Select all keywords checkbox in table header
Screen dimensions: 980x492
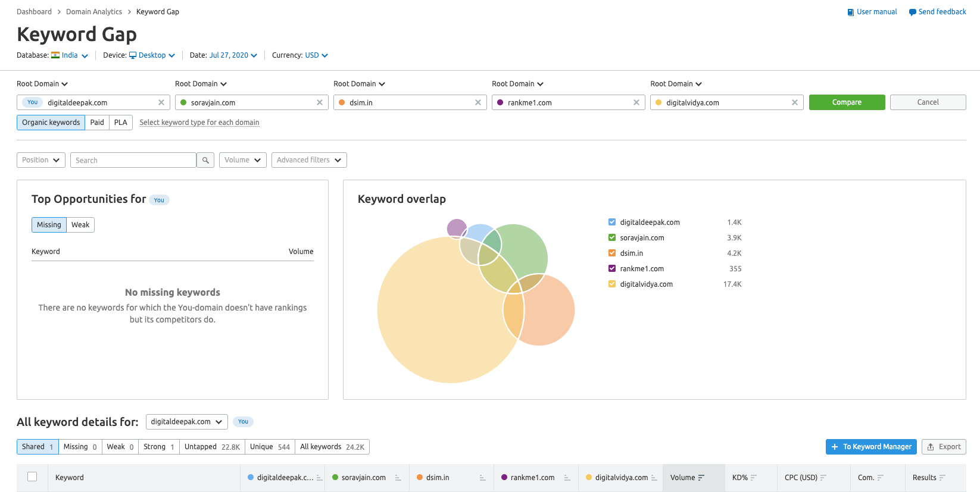tap(32, 477)
